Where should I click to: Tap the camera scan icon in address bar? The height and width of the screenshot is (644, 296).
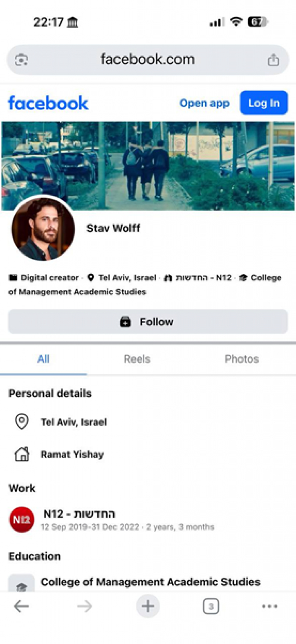coord(21,60)
